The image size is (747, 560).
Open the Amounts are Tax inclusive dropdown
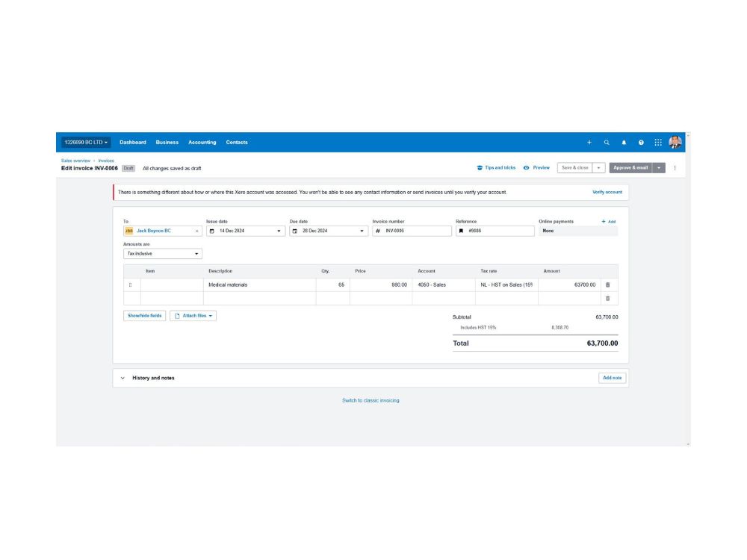click(x=162, y=254)
